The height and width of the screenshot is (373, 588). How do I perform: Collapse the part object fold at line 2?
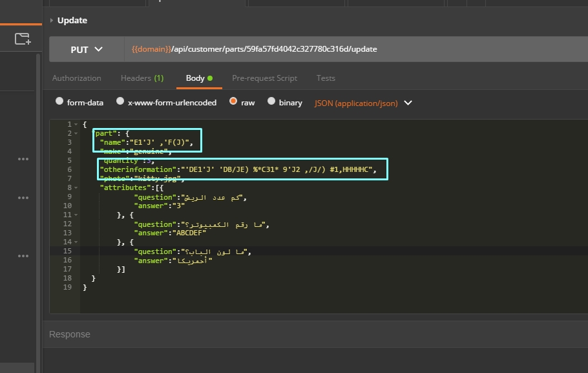[x=76, y=133]
